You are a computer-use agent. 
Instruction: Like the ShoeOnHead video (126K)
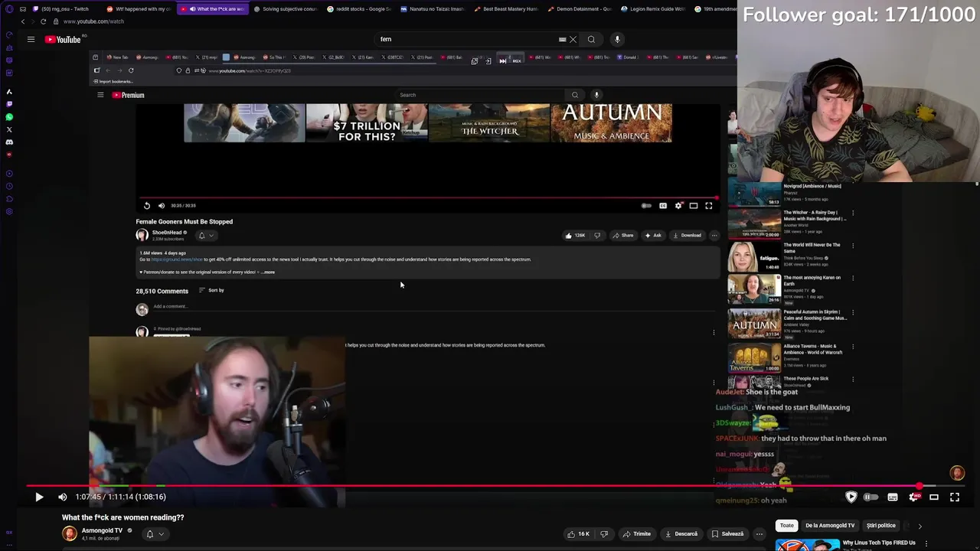click(575, 236)
